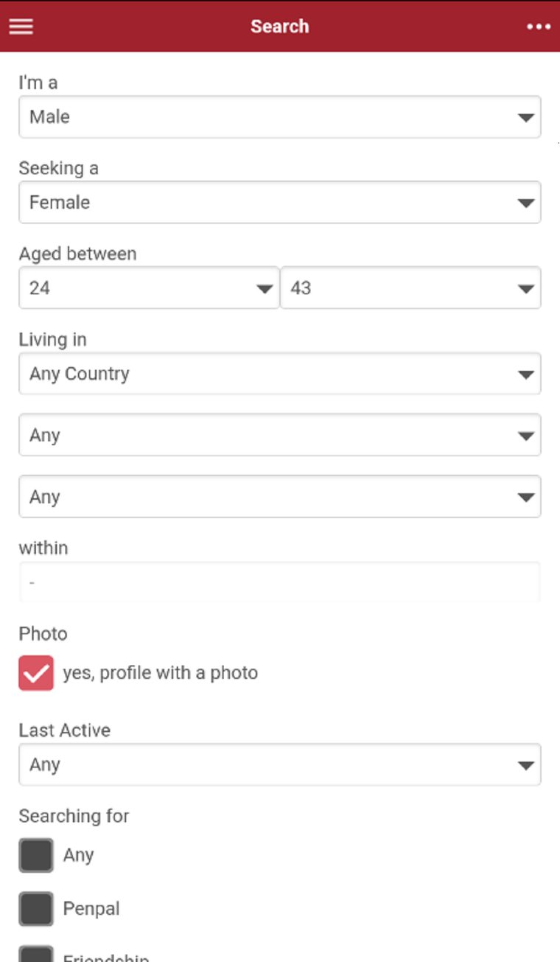Click the arrow on the minimum age 24 box
Image resolution: width=560 pixels, height=962 pixels.
pos(265,288)
